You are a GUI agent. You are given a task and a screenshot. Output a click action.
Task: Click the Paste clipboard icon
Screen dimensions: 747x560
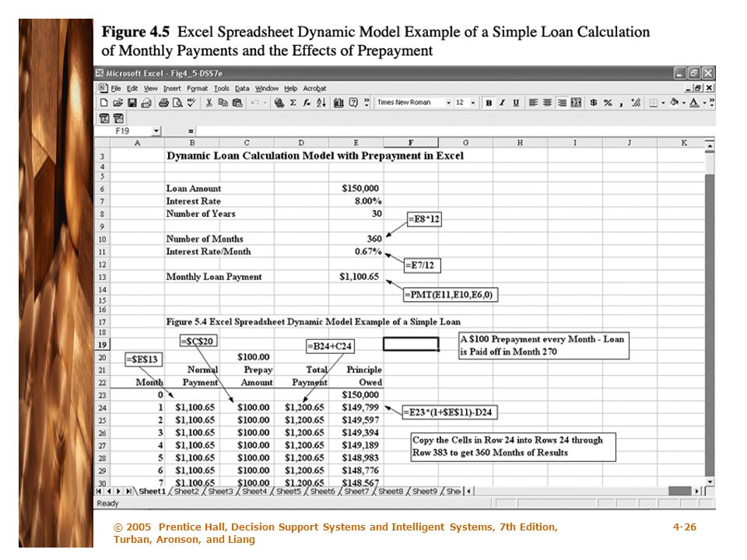tap(237, 103)
